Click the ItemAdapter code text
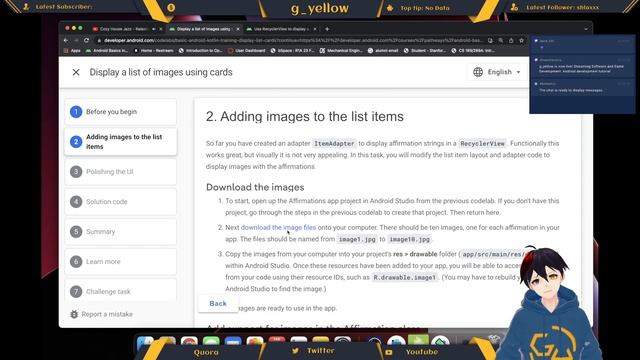Screen dimensions: 640x360 coord(334,144)
